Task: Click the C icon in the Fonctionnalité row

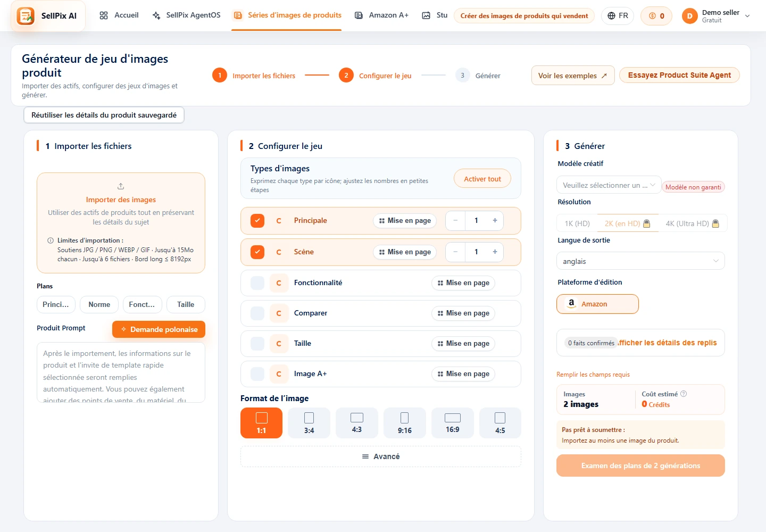Action: coord(279,283)
